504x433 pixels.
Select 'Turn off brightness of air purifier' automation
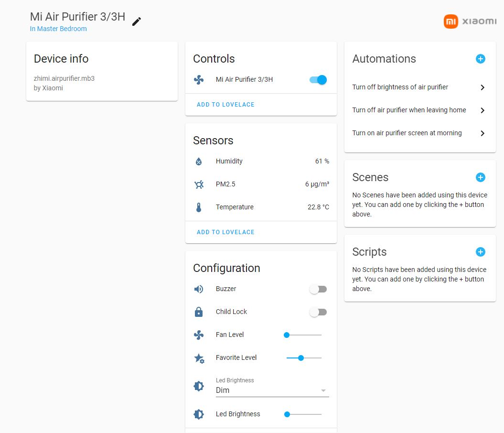coord(420,87)
